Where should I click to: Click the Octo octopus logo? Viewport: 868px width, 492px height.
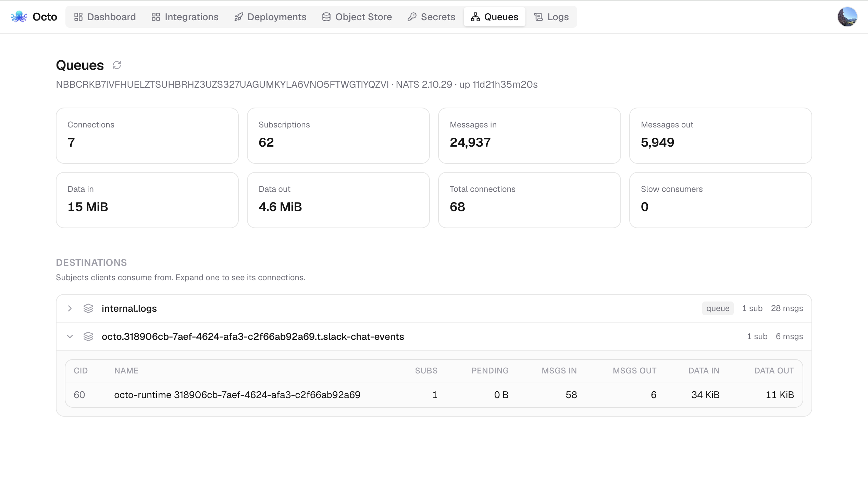19,17
